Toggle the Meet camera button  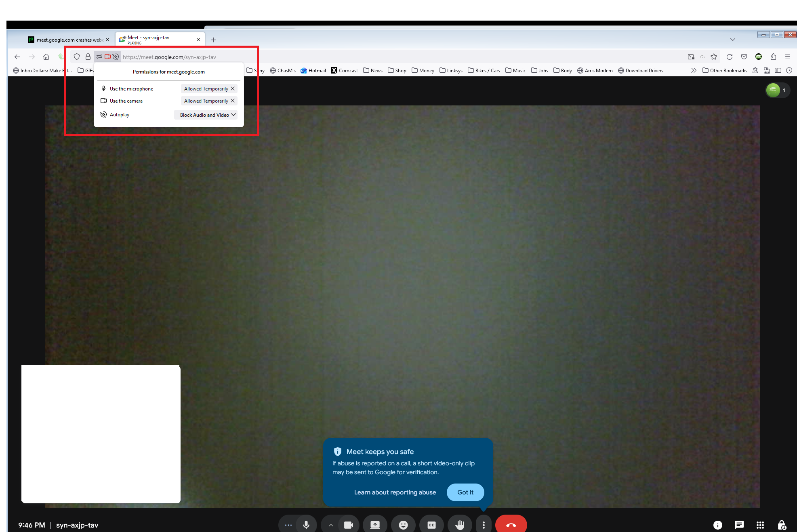click(348, 524)
